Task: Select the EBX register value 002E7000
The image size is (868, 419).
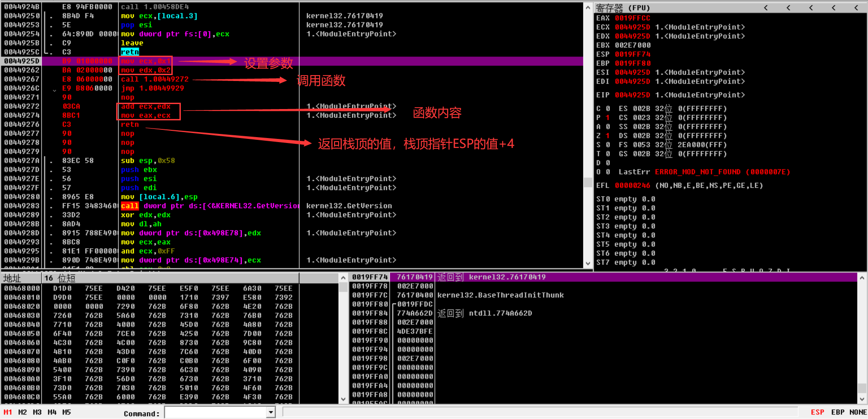Action: [x=632, y=45]
